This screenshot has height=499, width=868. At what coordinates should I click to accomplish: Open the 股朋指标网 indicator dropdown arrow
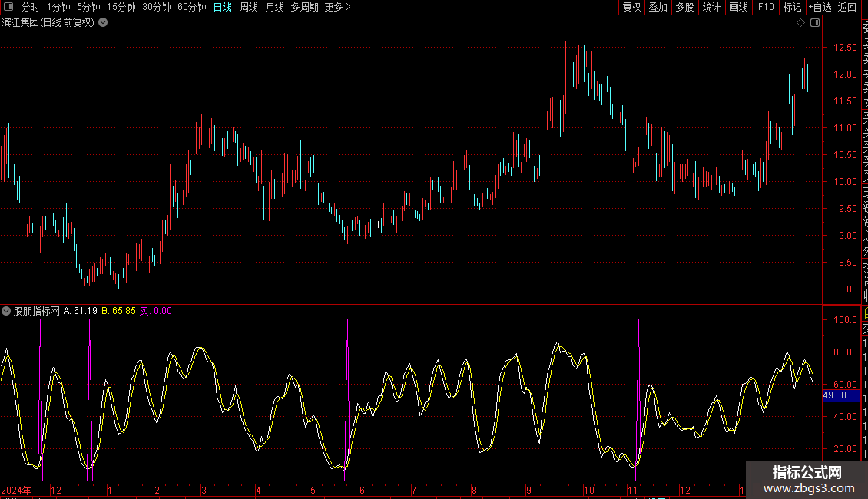pos(6,311)
